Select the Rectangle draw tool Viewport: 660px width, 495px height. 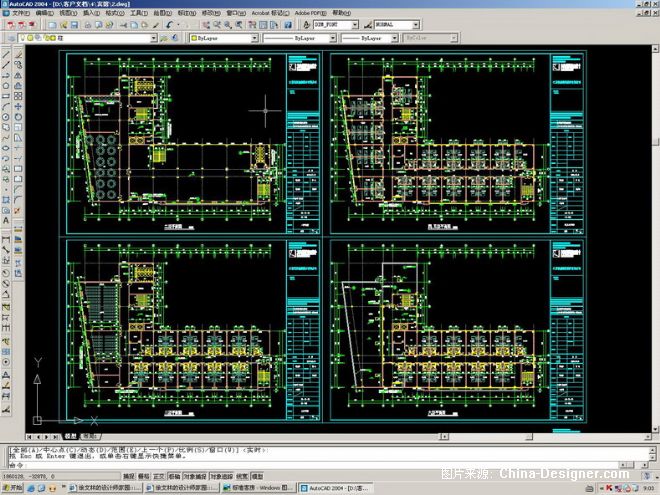coord(6,96)
